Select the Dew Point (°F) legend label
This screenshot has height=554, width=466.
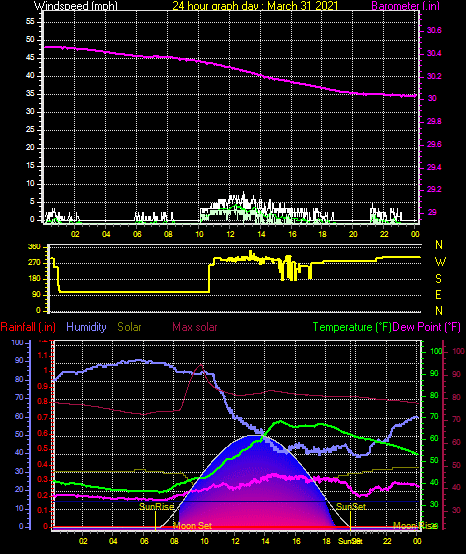pyautogui.click(x=427, y=327)
